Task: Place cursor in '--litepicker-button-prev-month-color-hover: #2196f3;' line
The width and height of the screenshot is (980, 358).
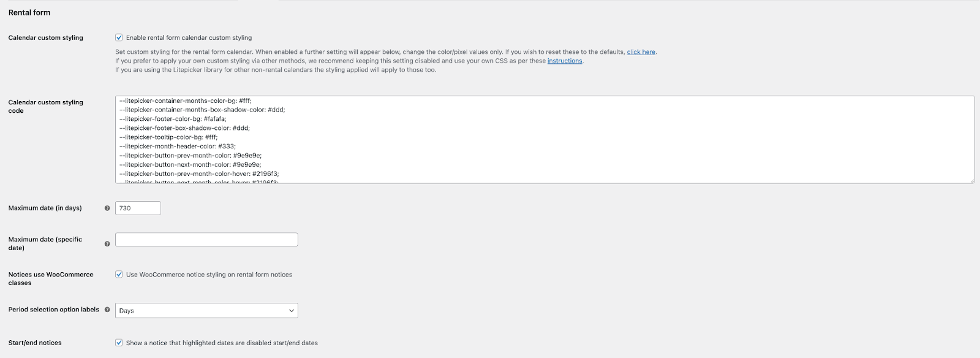Action: coord(199,174)
